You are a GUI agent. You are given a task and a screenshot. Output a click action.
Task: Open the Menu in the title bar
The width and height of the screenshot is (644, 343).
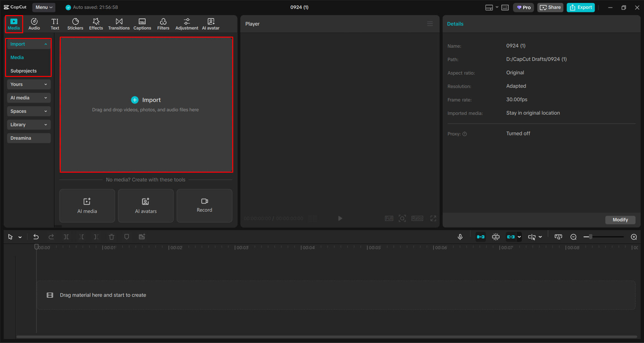(44, 7)
